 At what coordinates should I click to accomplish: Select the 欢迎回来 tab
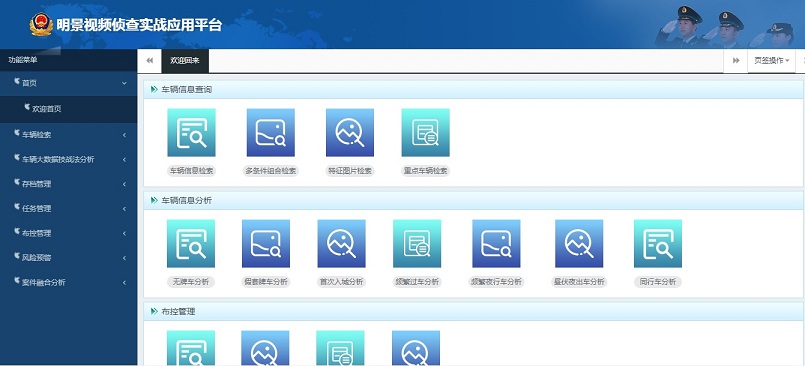coord(185,61)
